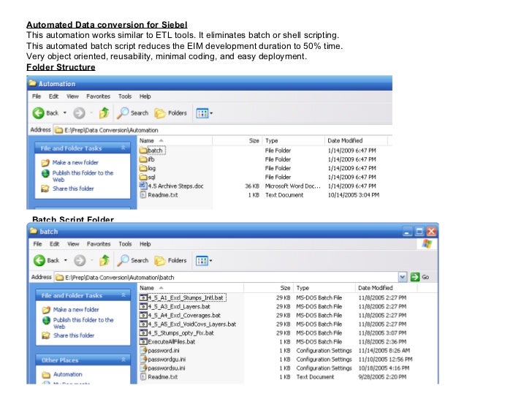Screen dimensions: 532x399
Task: Select passwordgu.ini file
Action: (162, 360)
